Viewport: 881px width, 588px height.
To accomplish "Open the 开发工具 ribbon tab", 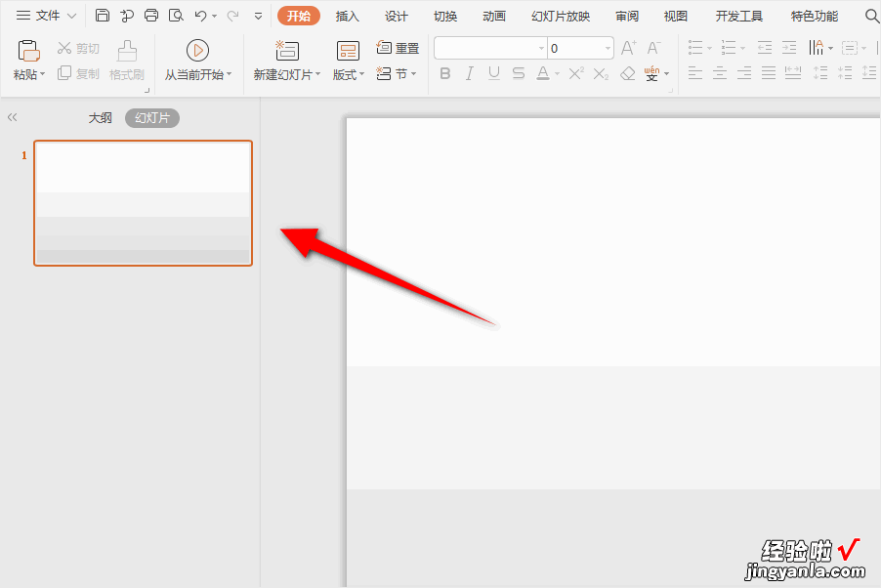I will [x=738, y=16].
